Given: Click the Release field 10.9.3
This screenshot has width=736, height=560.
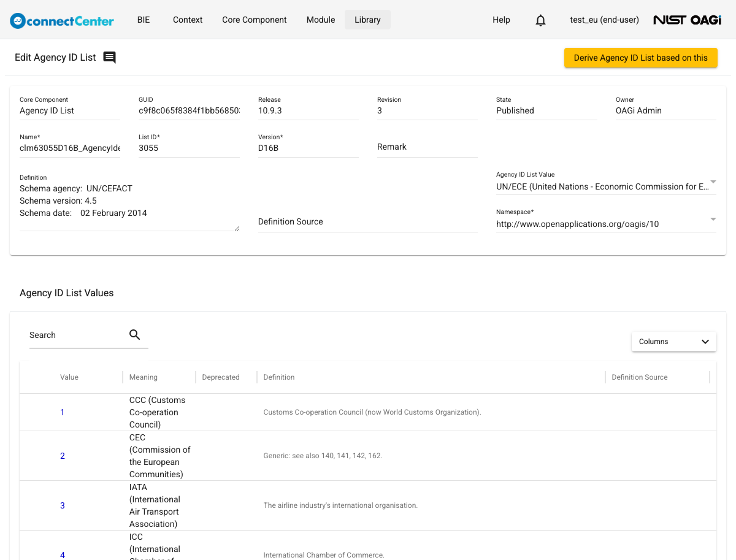Looking at the screenshot, I should point(308,110).
